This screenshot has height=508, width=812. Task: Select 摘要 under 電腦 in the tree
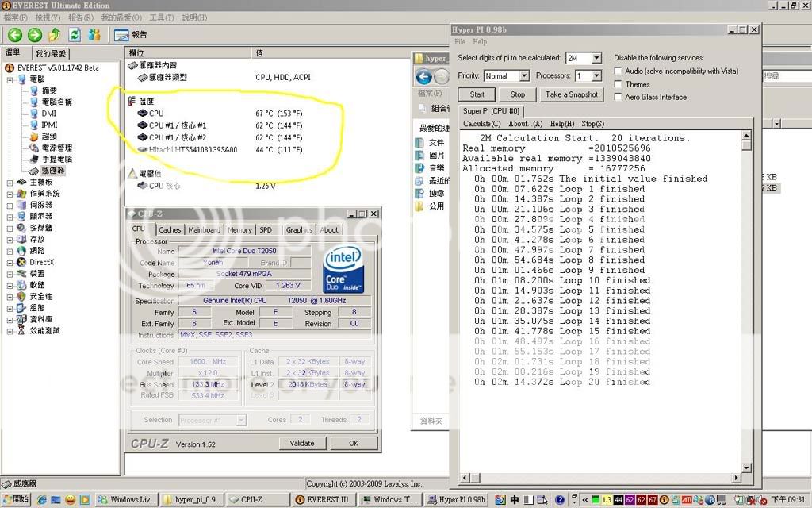click(44, 90)
